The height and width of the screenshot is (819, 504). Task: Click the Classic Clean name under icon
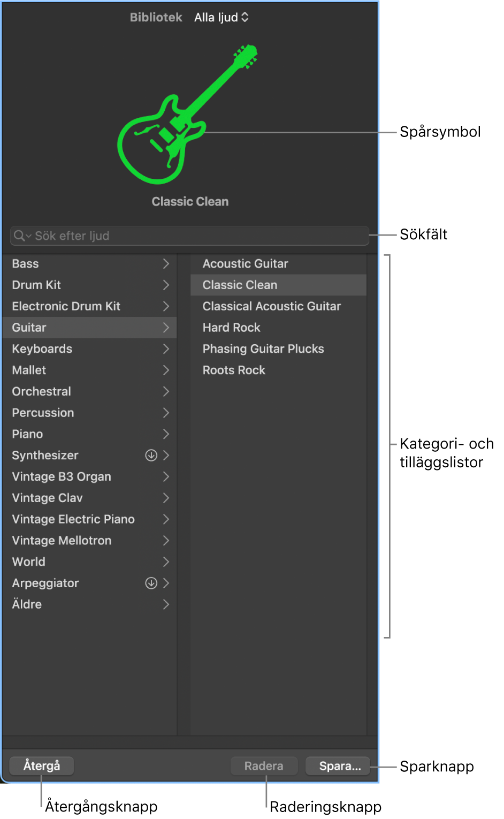(190, 202)
